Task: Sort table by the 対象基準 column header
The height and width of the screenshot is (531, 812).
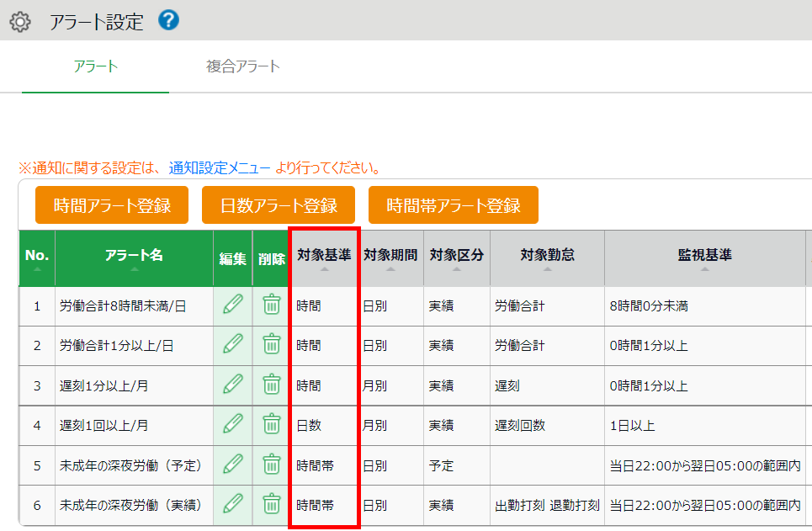Action: pyautogui.click(x=324, y=258)
